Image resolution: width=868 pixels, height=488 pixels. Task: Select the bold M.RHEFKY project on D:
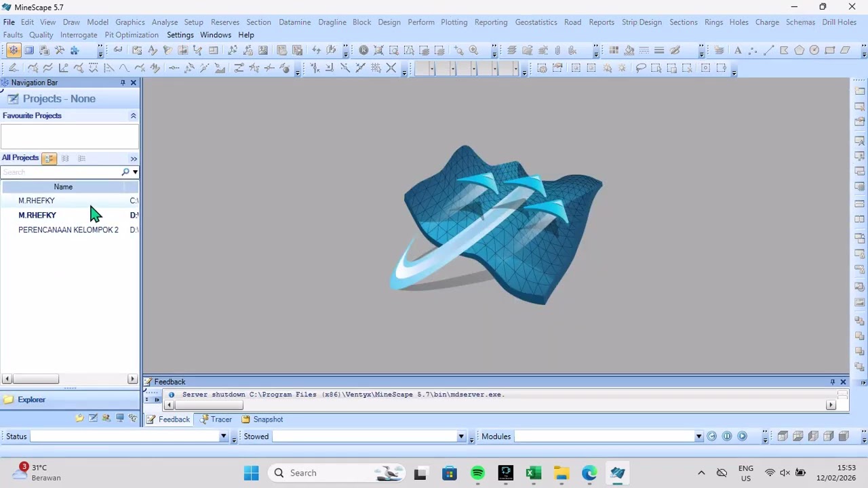(x=37, y=216)
